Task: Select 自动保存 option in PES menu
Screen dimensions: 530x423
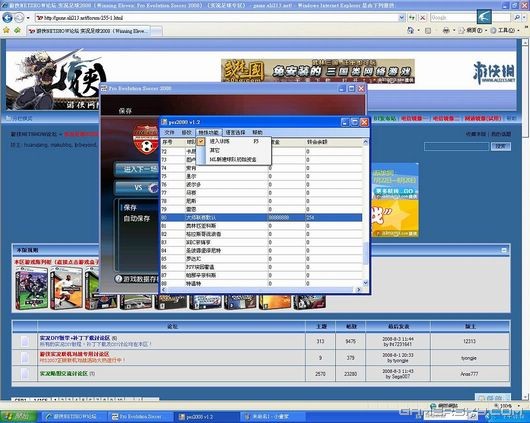Action: click(137, 218)
